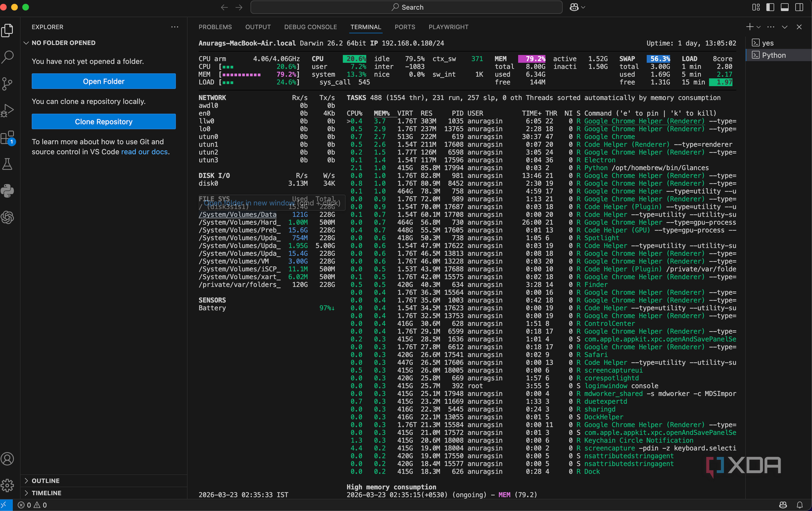Screen dimensions: 812x511
Task: Follow the read our docs link
Action: (x=144, y=152)
